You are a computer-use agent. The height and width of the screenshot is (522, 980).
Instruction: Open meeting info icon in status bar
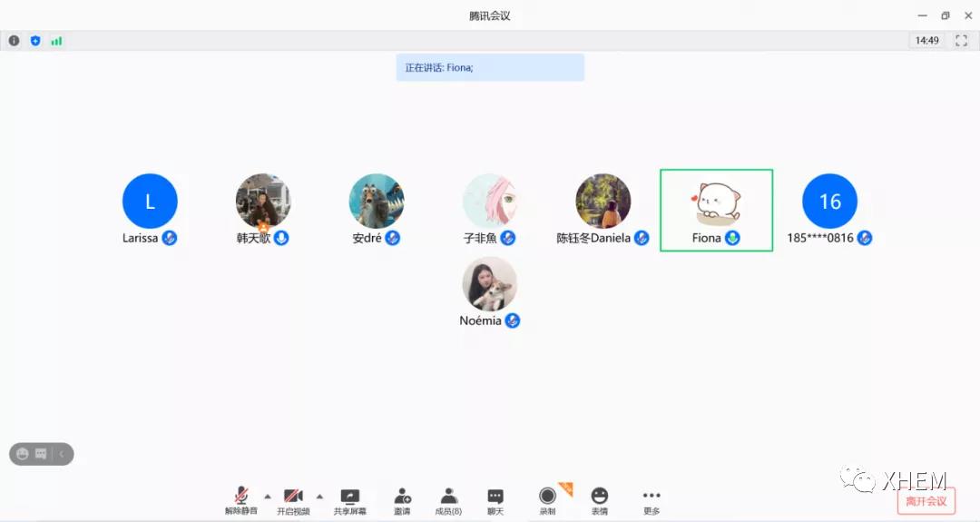pyautogui.click(x=14, y=41)
